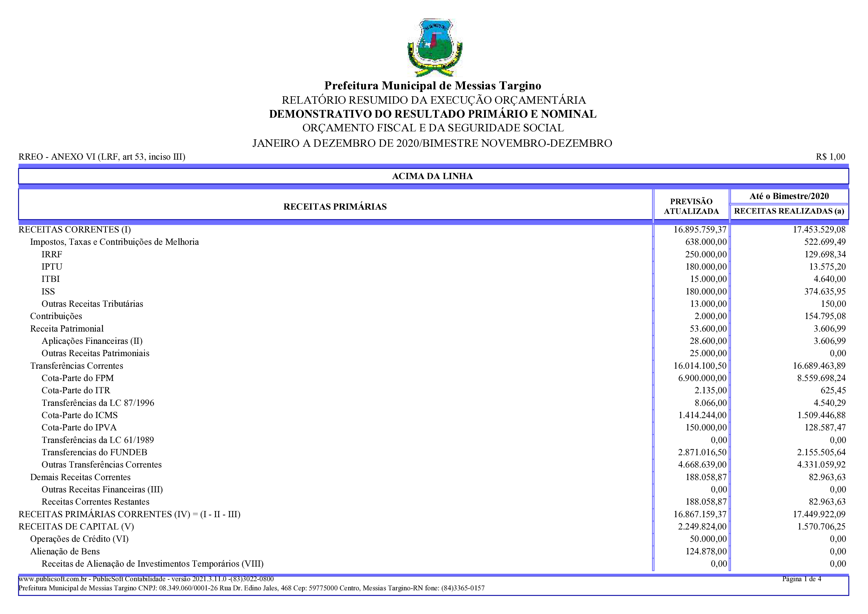Select the Transferências Correntes row label
This screenshot has width=868, height=614.
click(x=76, y=366)
